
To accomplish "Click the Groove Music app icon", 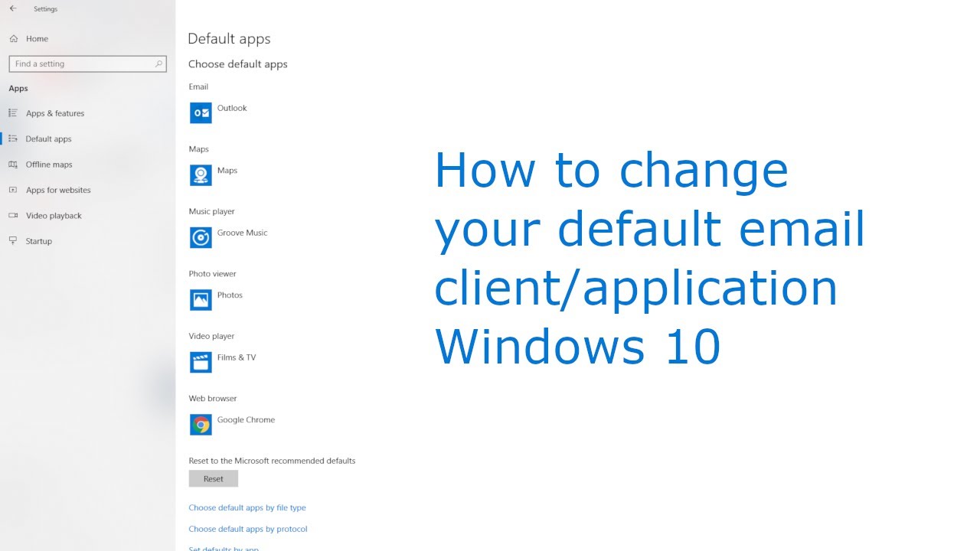I will pos(201,237).
